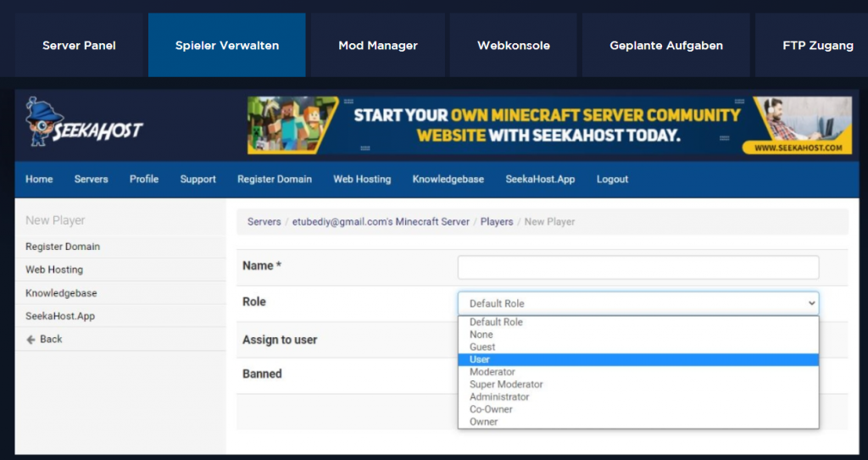Open Geplante Aufgaben tab
The image size is (868, 460).
(x=666, y=46)
